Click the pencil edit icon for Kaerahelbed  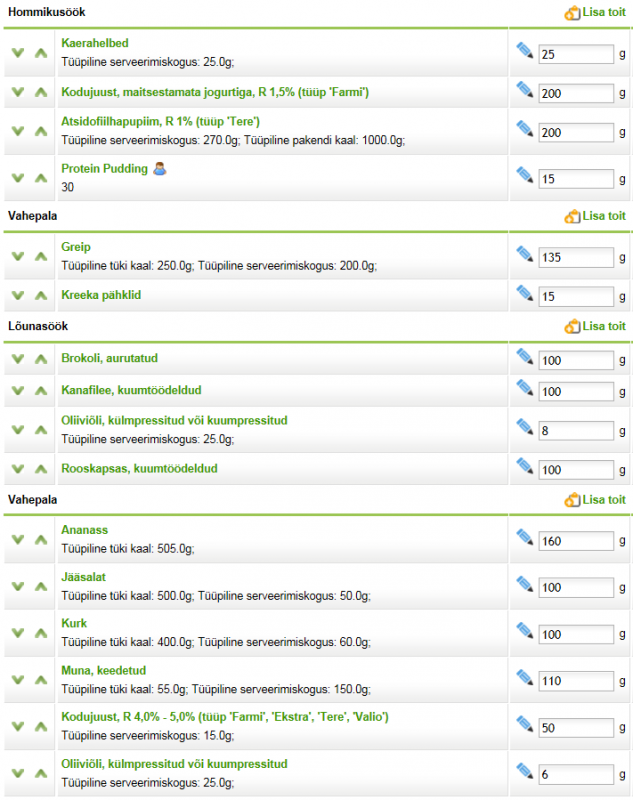click(525, 50)
